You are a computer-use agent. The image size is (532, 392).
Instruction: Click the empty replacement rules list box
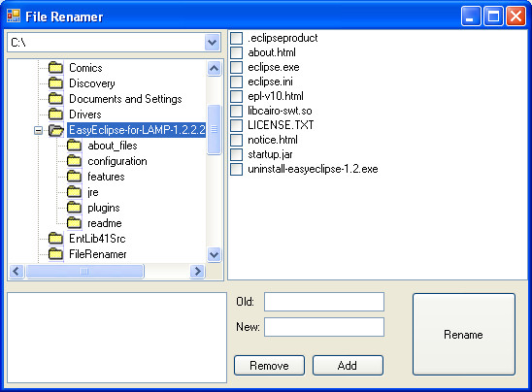(116, 338)
